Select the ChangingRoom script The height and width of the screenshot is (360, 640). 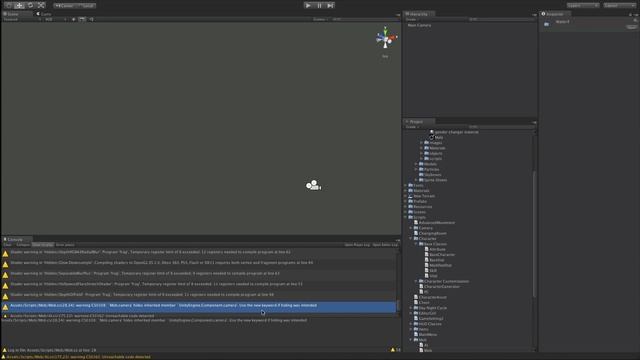(432, 233)
